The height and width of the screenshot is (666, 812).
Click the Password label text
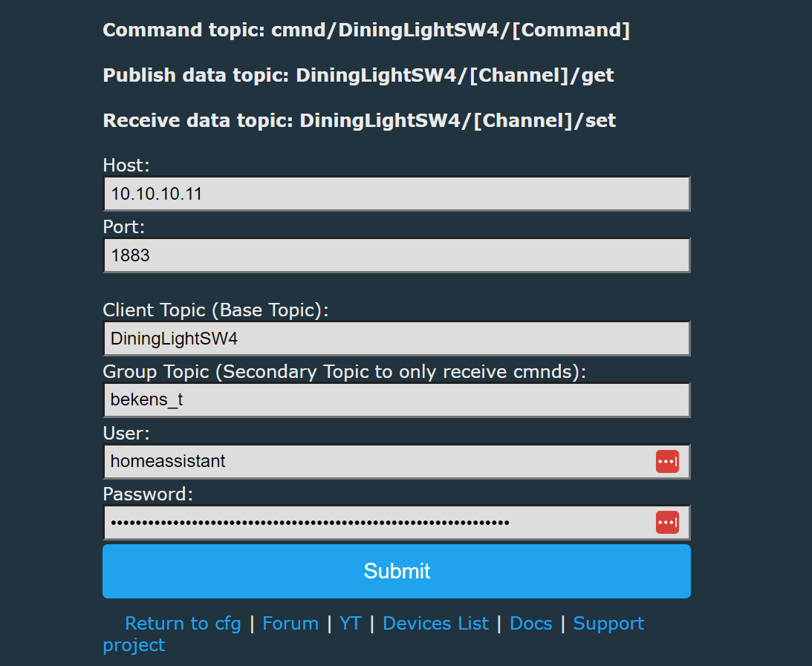tap(148, 494)
